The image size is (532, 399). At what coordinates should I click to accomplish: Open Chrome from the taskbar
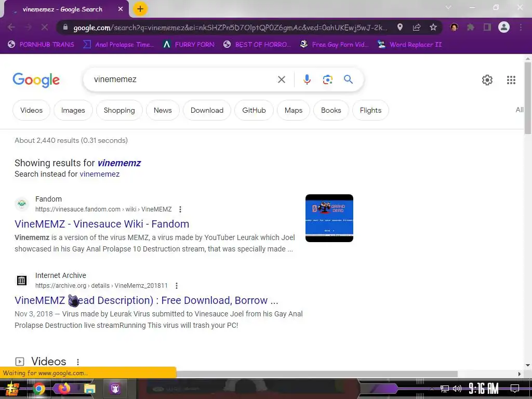pyautogui.click(x=38, y=389)
